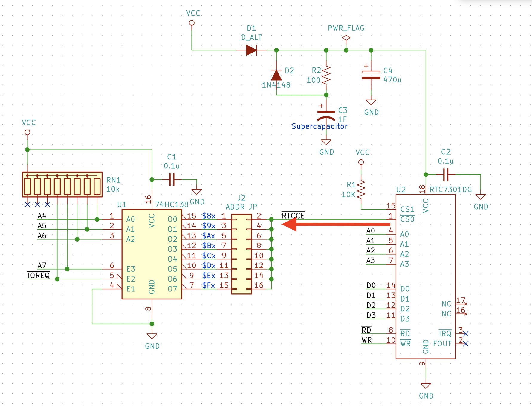Click the blue $9x address text
Screen dimensions: 532x409
pyautogui.click(x=209, y=226)
